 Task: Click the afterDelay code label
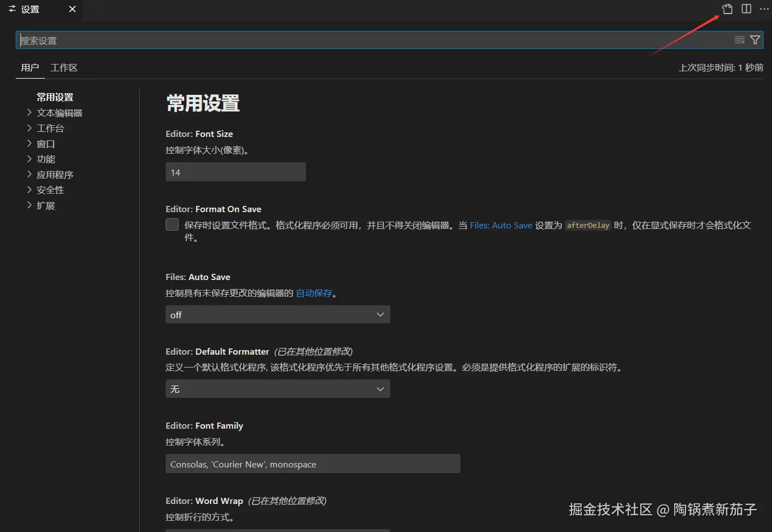pyautogui.click(x=588, y=225)
